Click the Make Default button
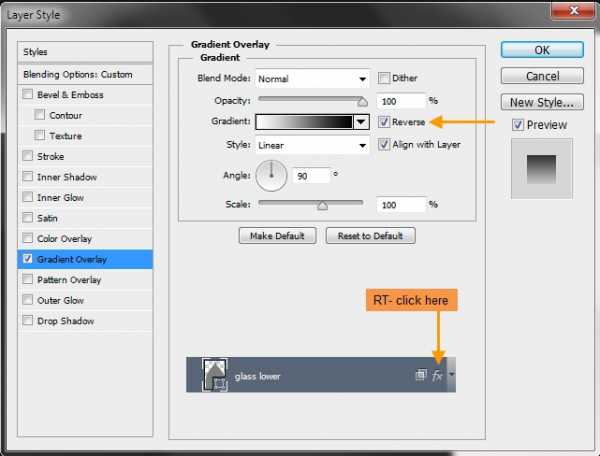 click(277, 236)
